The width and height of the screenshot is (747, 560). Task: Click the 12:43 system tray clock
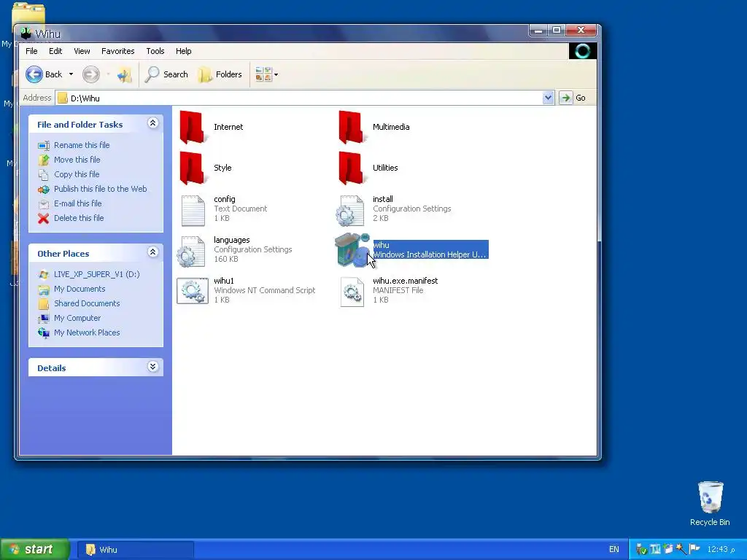pos(721,549)
